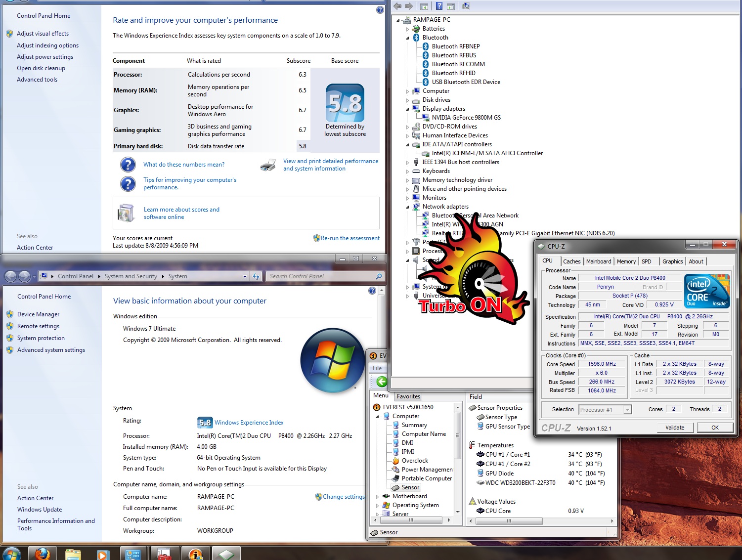Click Re-run the assessment link
This screenshot has height=560, width=742.
pos(350,238)
